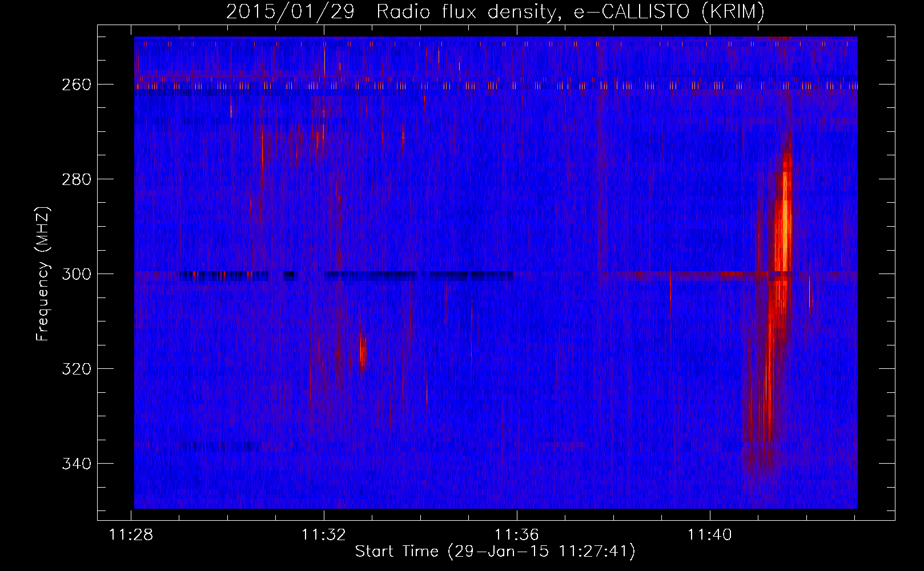Click the 11:28 time tick label

131,535
